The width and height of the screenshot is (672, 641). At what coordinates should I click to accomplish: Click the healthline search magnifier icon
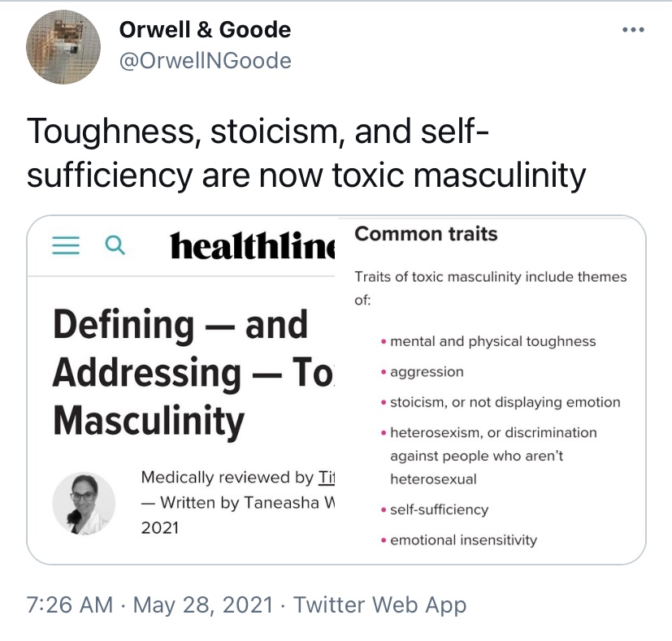coord(115,245)
